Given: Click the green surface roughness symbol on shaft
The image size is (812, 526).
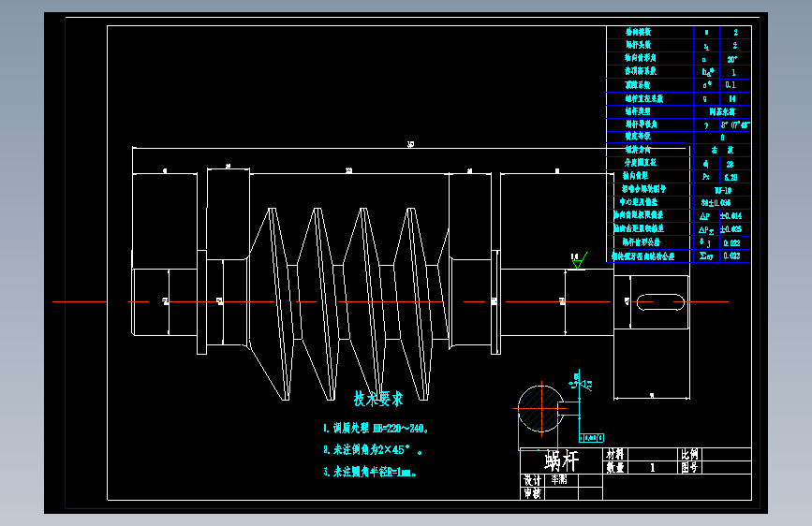Looking at the screenshot, I should [x=579, y=260].
